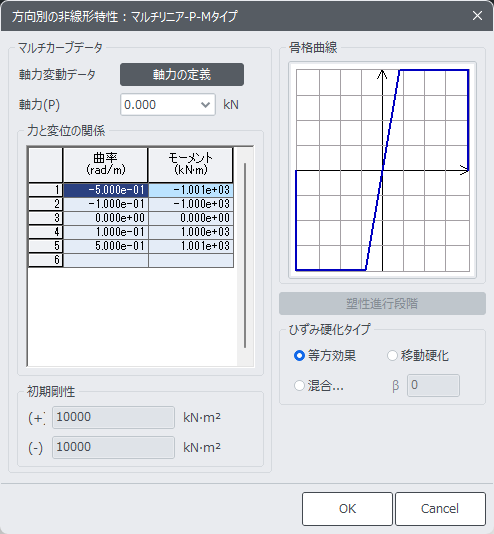The height and width of the screenshot is (534, 494).
Task: Select row 1 curvature cell -5.000e-01
Action: point(106,190)
